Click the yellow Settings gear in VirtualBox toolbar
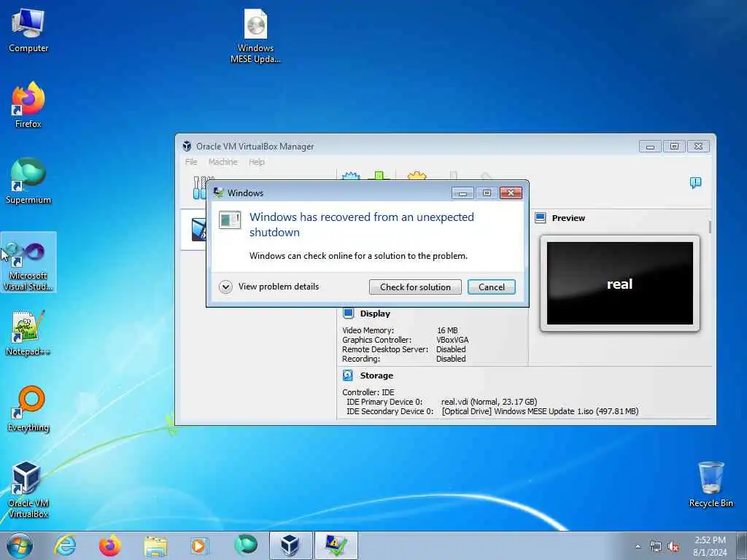 417,176
